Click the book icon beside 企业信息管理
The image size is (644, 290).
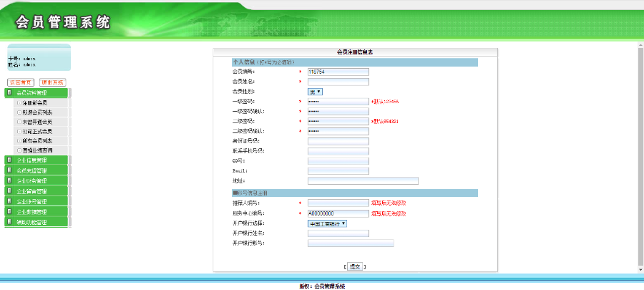9,160
